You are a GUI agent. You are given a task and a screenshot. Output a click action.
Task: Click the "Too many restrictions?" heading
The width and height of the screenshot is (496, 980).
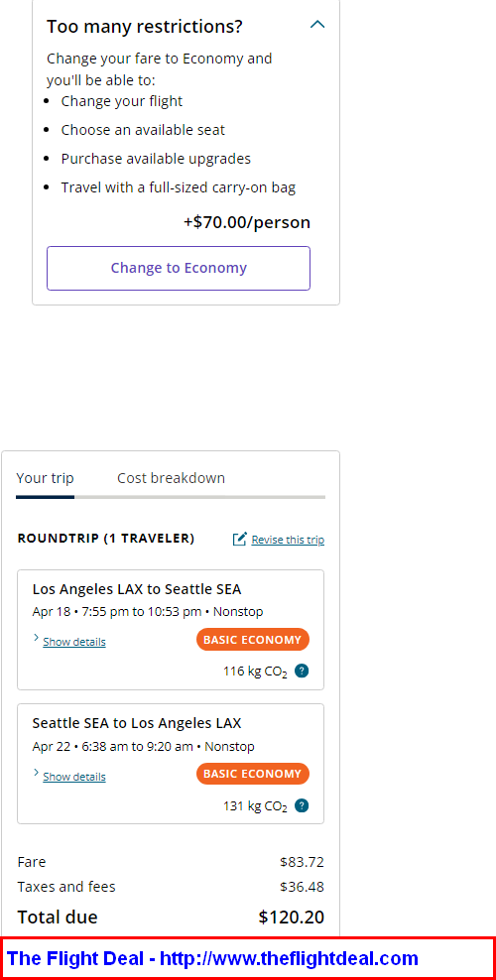[145, 27]
